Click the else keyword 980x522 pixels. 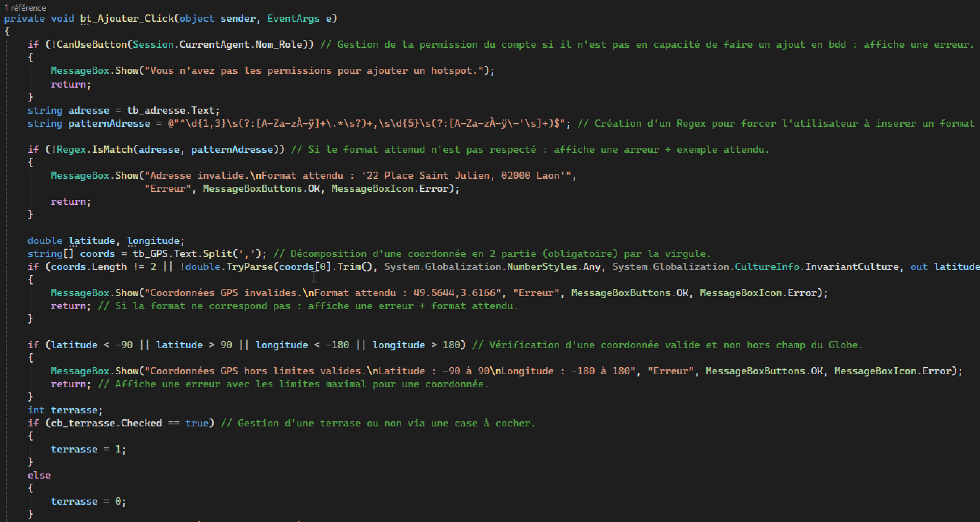click(39, 475)
